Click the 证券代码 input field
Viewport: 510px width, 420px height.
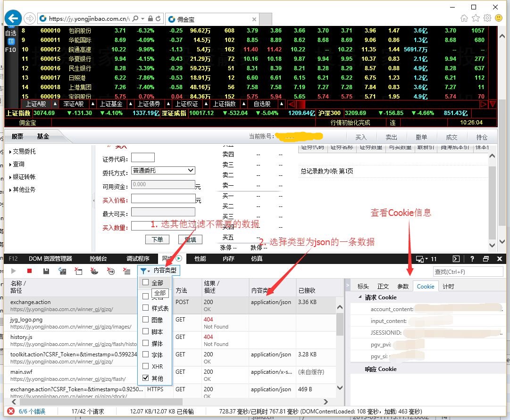pos(146,158)
